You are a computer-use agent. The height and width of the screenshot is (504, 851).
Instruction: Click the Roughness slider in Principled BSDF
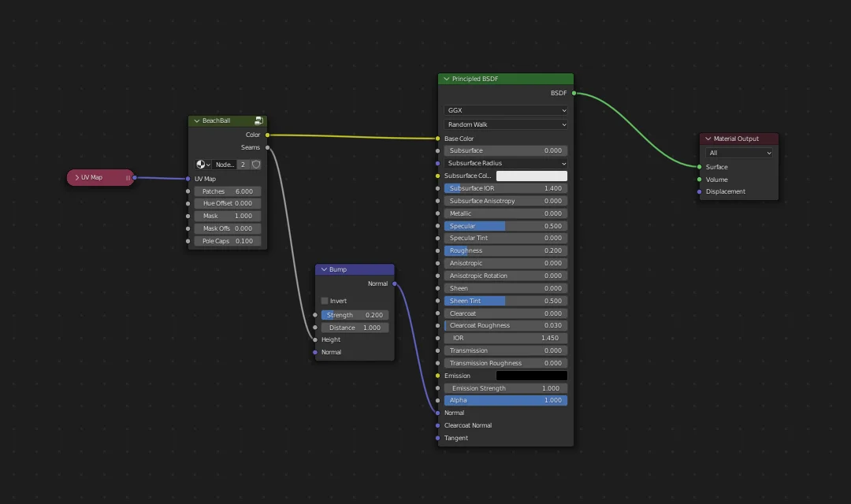506,250
